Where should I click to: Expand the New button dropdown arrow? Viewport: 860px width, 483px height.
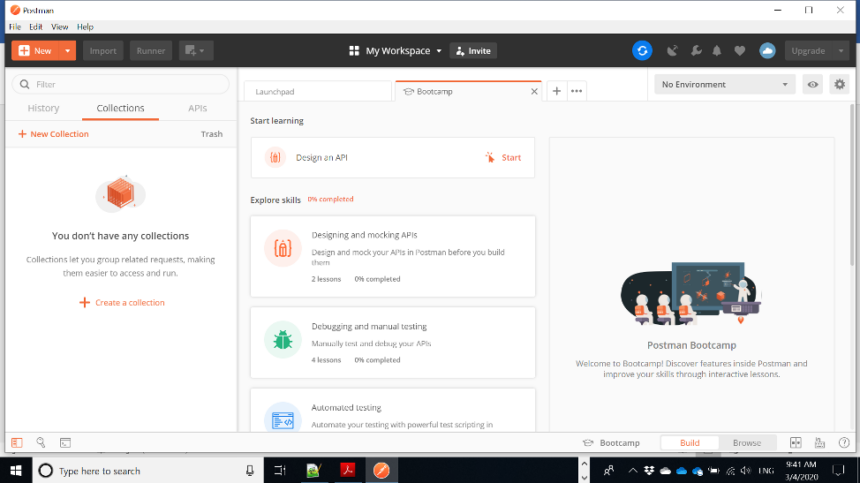pos(67,50)
